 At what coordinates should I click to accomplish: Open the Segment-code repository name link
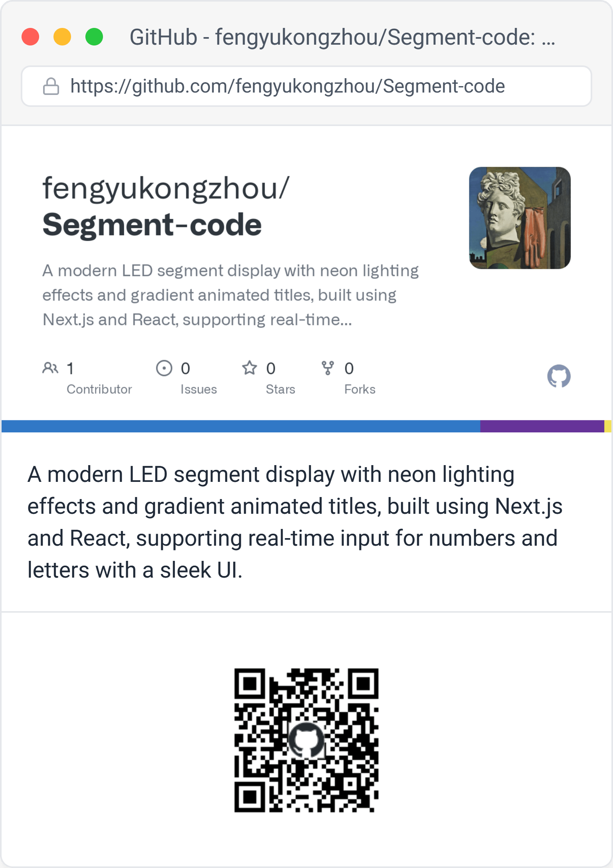(x=152, y=225)
